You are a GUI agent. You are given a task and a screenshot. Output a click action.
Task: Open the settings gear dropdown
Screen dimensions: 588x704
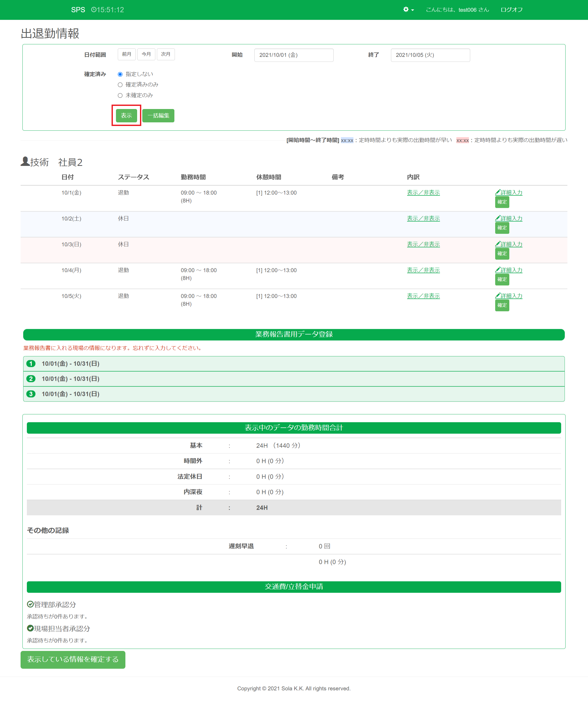pyautogui.click(x=408, y=10)
